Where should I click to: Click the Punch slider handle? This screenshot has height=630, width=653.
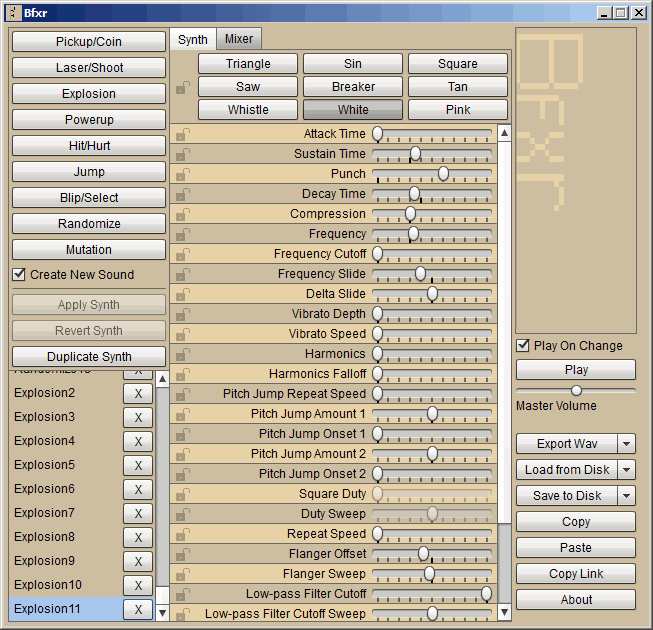click(444, 174)
